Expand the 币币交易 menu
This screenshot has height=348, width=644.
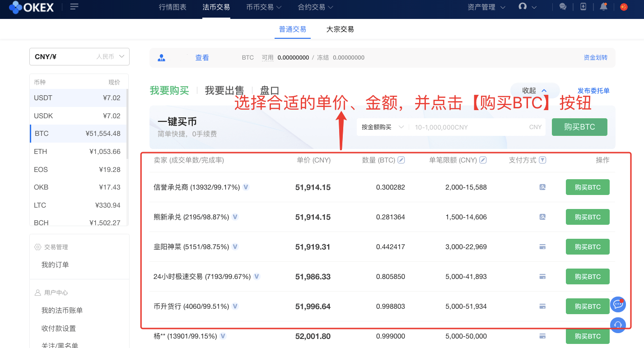264,7
